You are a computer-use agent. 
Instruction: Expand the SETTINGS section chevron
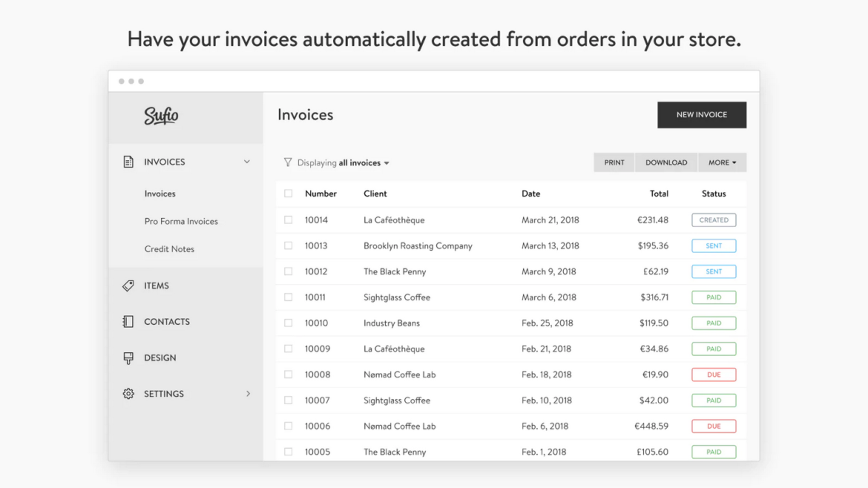tap(248, 394)
